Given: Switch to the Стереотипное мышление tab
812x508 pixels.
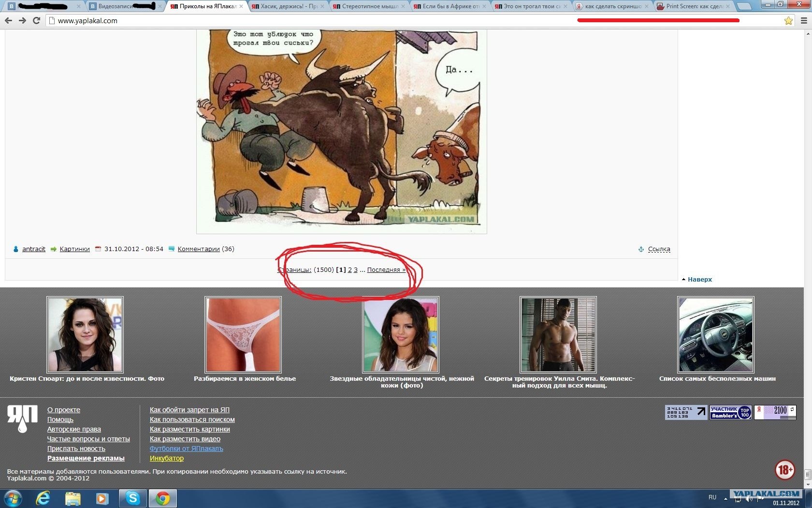Looking at the screenshot, I should (x=369, y=6).
